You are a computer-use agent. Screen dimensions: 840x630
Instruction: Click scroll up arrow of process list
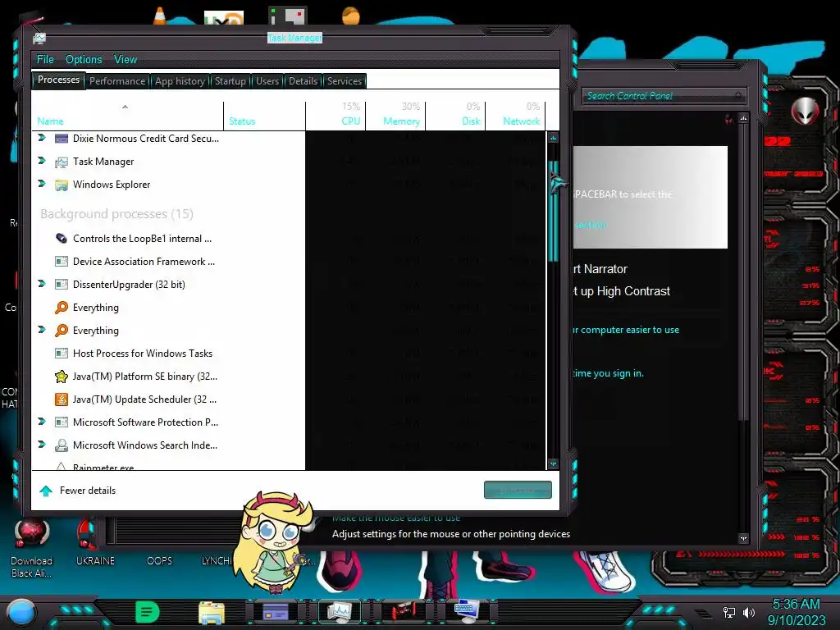pos(553,138)
